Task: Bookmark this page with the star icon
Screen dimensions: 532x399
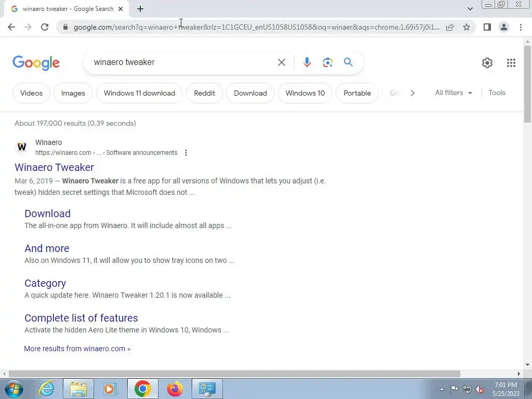Action: (x=467, y=27)
